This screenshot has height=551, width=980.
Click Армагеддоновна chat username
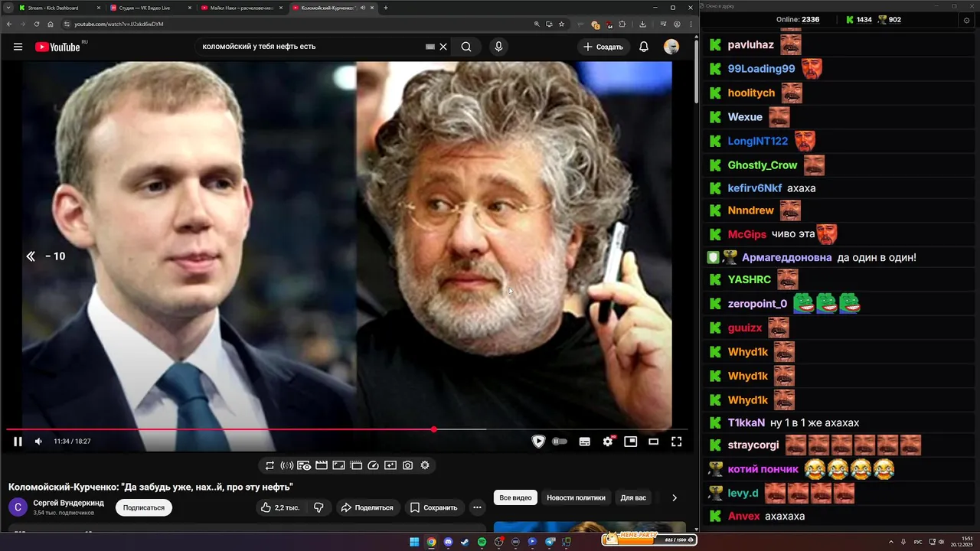(787, 257)
